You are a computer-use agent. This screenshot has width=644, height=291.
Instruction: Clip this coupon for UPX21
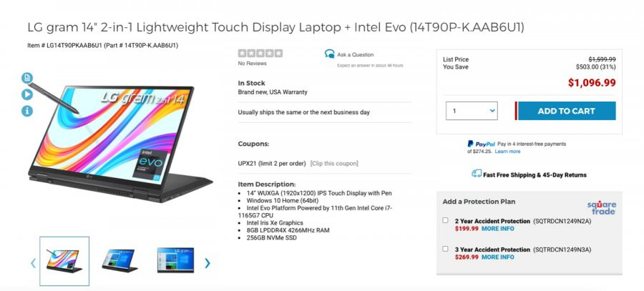point(334,163)
